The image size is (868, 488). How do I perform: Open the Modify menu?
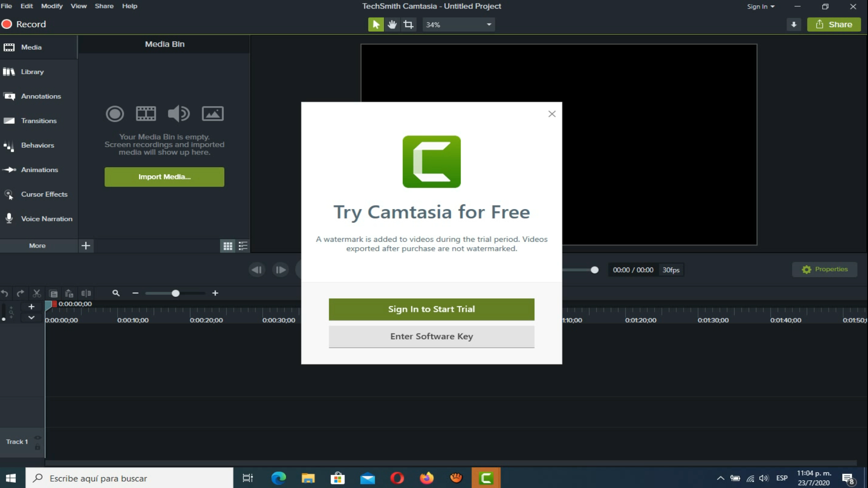tap(52, 6)
